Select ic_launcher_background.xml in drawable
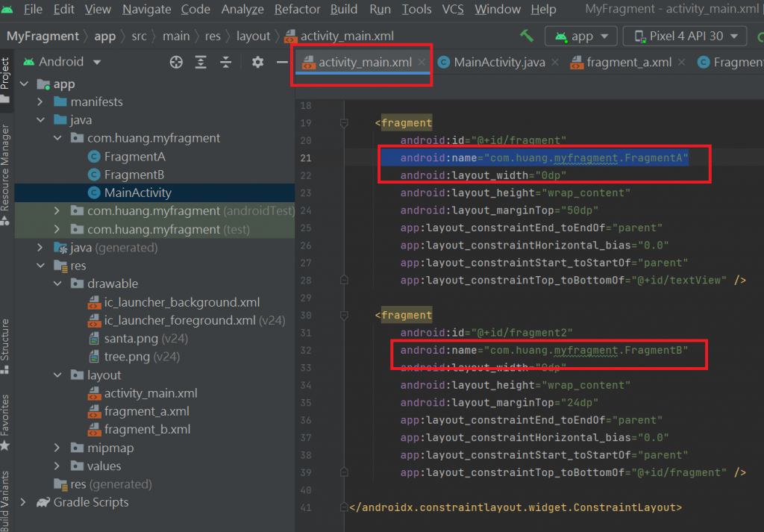This screenshot has height=532, width=764. [174, 302]
